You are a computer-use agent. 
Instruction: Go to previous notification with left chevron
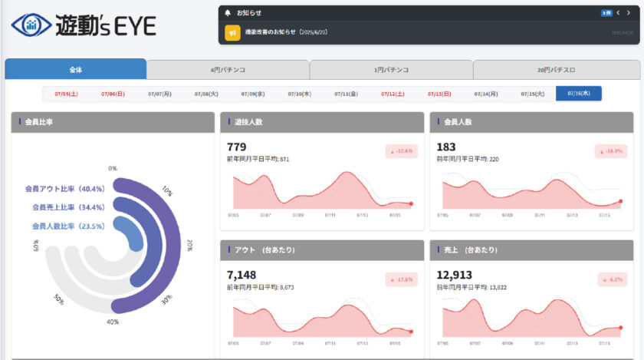[x=618, y=13]
